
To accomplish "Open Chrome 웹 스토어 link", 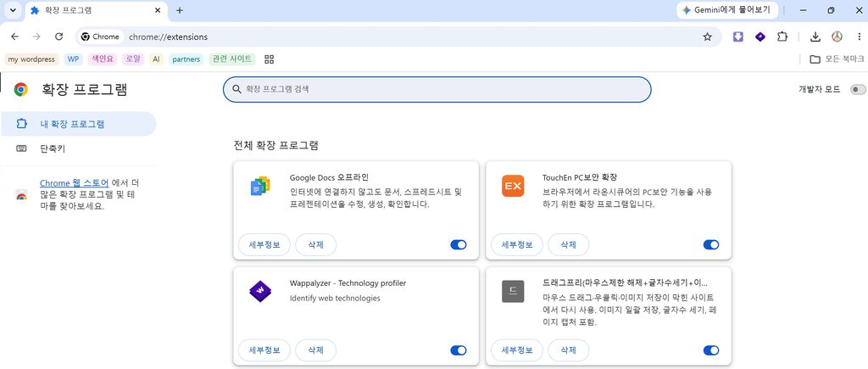I will (75, 183).
